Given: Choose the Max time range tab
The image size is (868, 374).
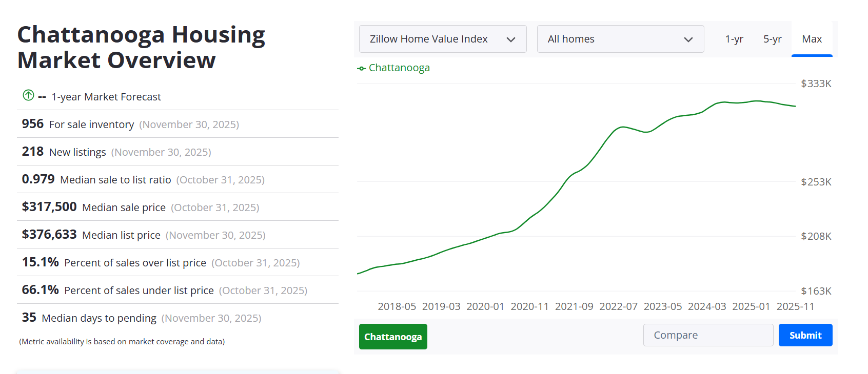Looking at the screenshot, I should (812, 39).
